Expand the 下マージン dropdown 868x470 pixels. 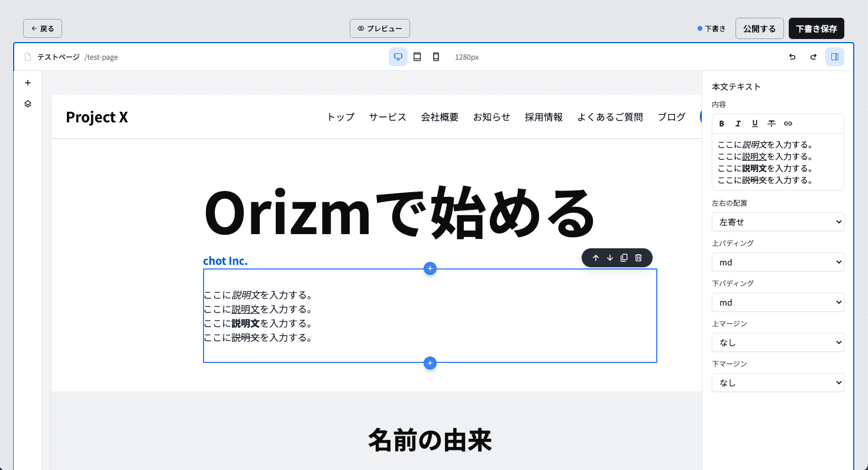coord(777,383)
